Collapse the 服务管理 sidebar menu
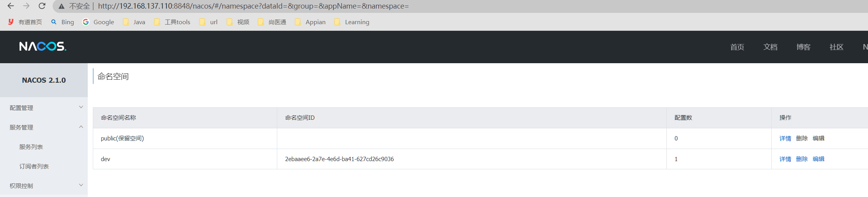Viewport: 868px width, 197px height. tap(44, 127)
